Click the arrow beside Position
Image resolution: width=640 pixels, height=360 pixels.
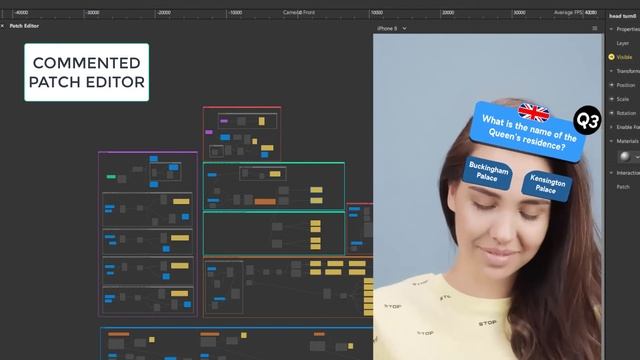[611, 85]
